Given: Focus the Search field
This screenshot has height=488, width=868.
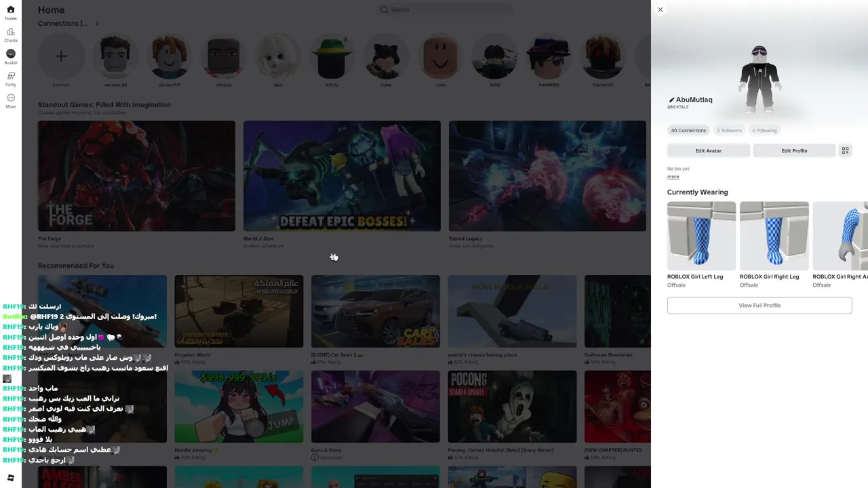Looking at the screenshot, I should pos(445,9).
